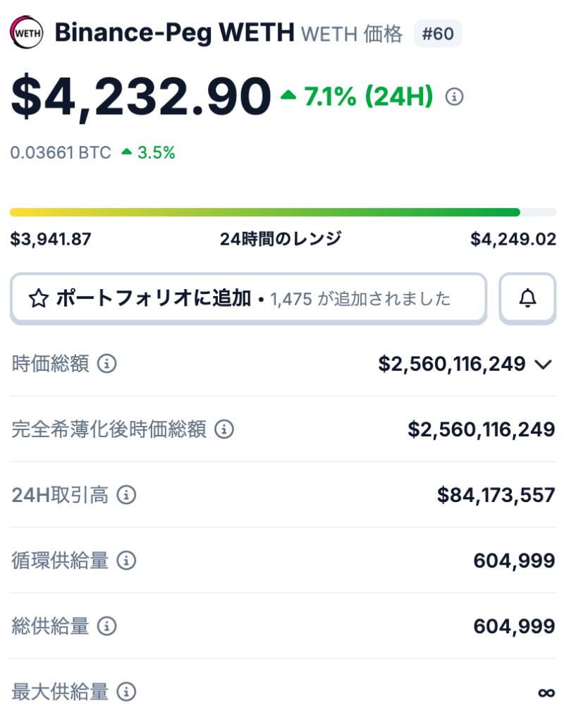Viewport: 588px width, 722px height.
Task: Show info tooltip for 循環供給量
Action: [126, 561]
